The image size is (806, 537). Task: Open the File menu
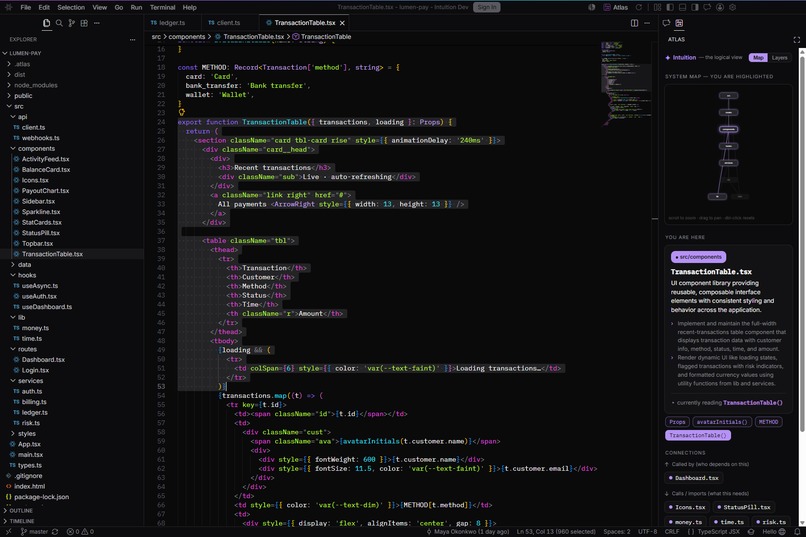click(26, 7)
